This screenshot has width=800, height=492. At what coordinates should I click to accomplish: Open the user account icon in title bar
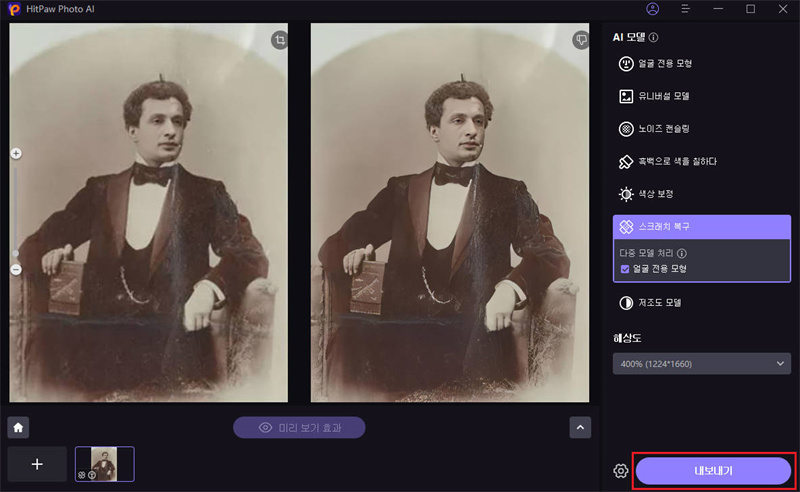pos(652,9)
